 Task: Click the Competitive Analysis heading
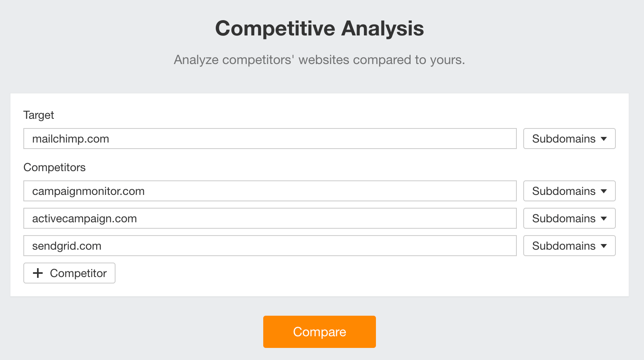320,28
